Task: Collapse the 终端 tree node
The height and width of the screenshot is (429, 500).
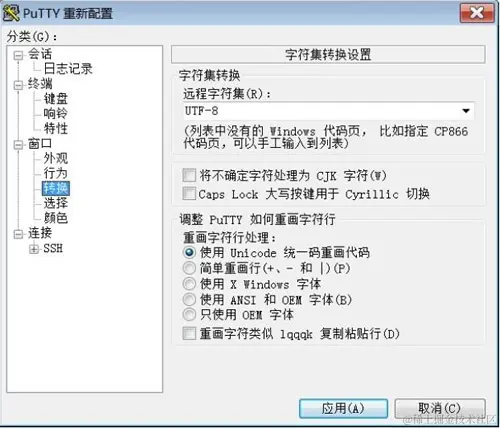Action: tap(18, 85)
